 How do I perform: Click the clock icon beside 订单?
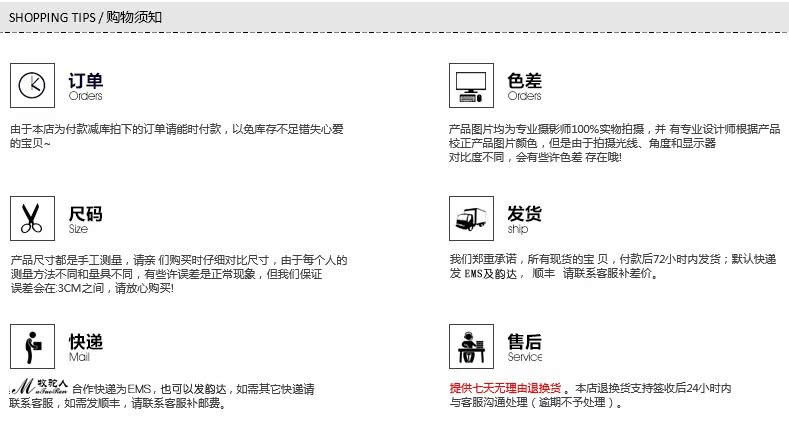32,85
